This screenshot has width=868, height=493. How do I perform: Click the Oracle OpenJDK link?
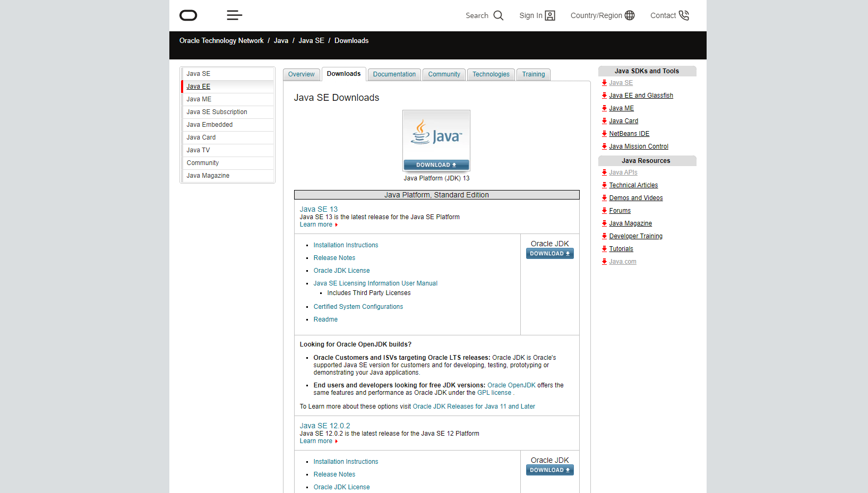click(x=511, y=385)
